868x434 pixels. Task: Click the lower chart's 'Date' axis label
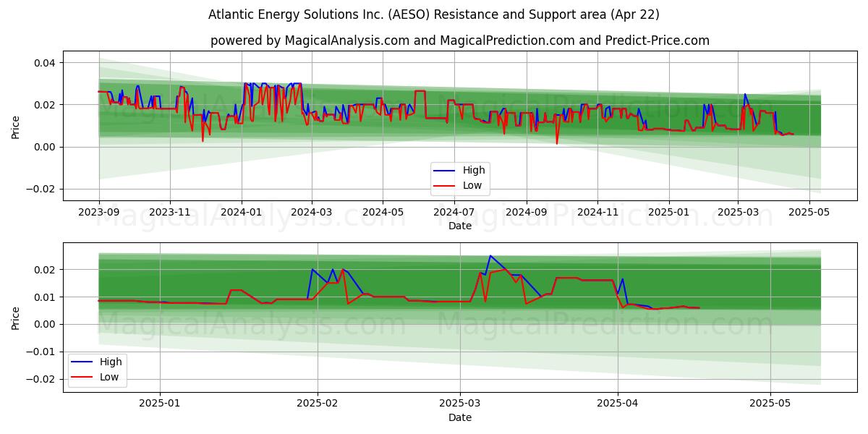click(x=460, y=417)
